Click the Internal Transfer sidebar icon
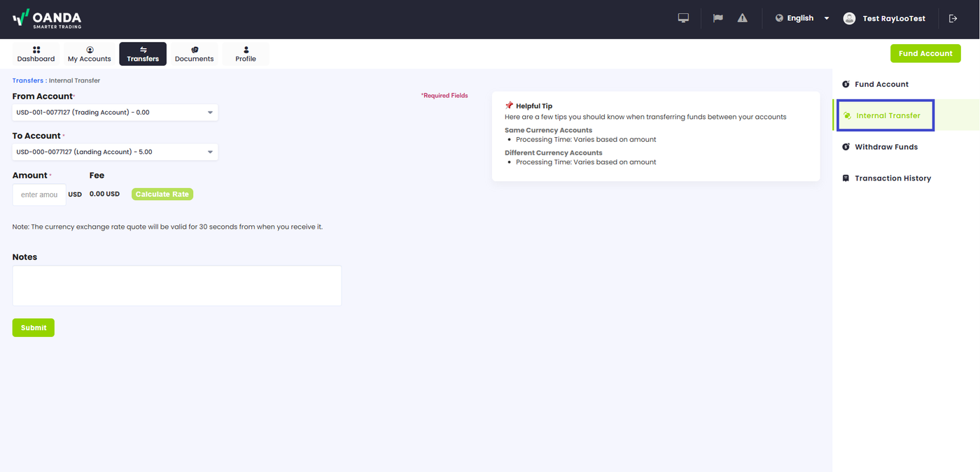 point(847,115)
